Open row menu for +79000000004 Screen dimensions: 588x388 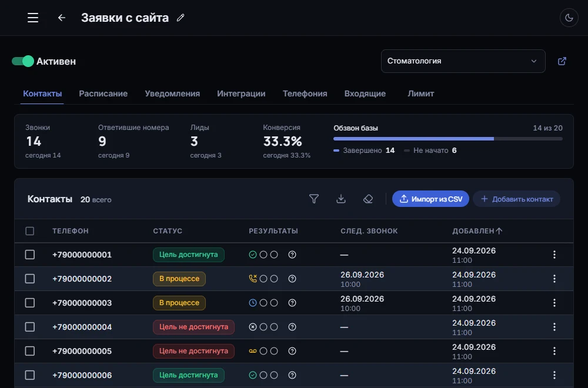tap(554, 327)
